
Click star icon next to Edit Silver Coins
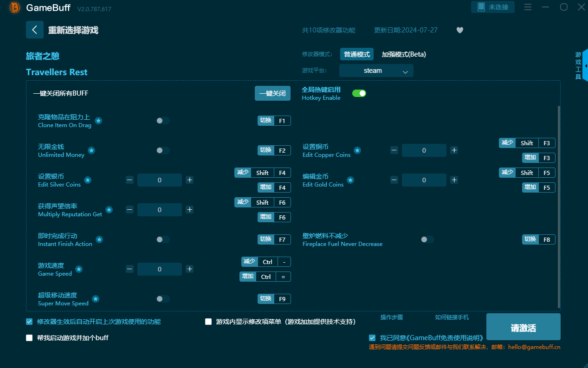(88, 180)
